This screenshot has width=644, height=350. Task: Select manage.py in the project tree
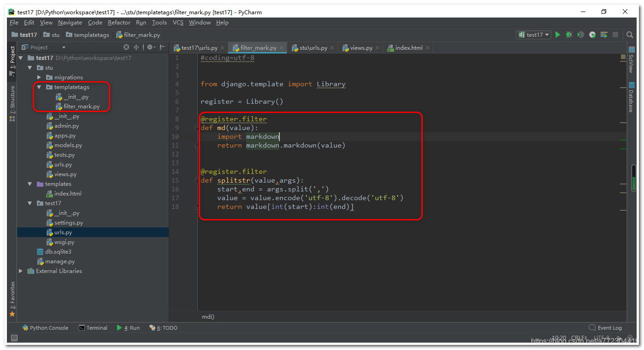coord(56,261)
